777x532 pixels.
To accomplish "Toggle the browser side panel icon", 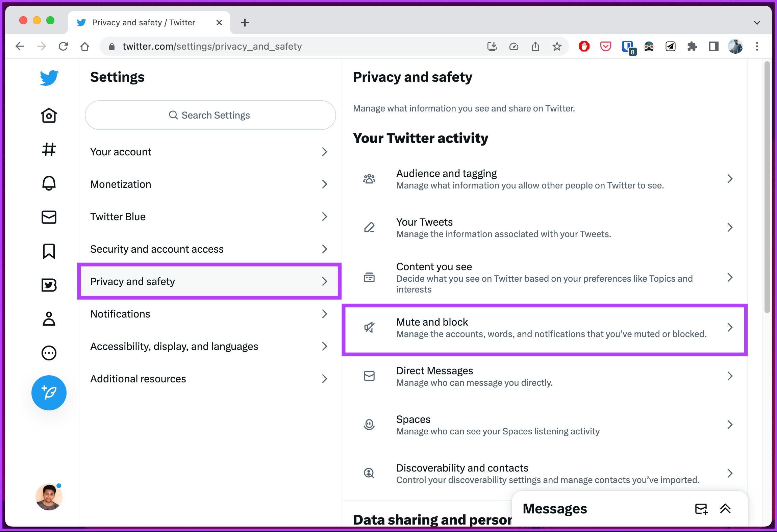I will [714, 46].
